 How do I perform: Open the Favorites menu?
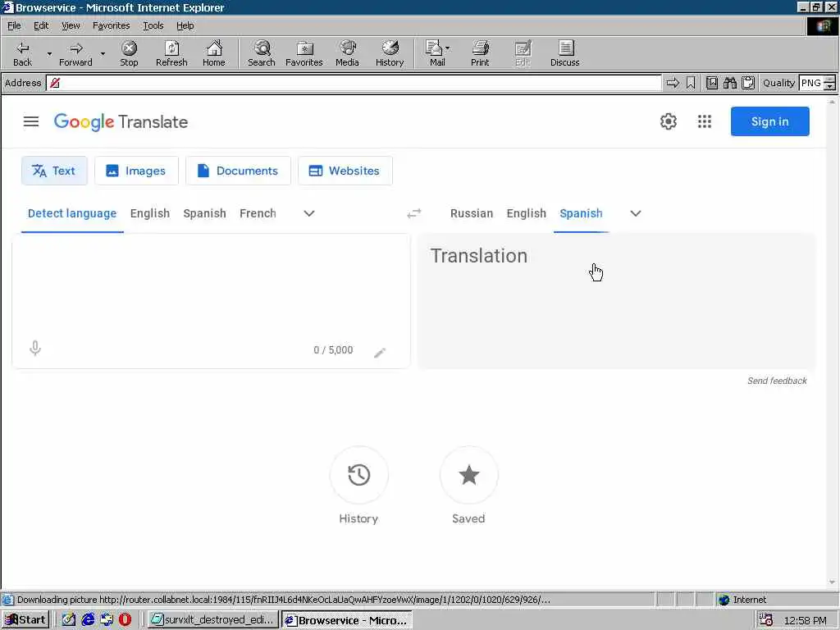coord(111,25)
